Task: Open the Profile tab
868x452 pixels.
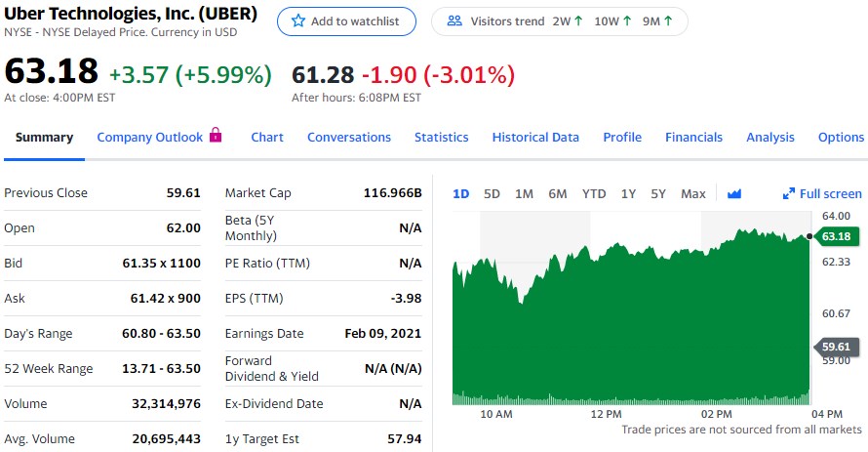Action: pos(622,138)
